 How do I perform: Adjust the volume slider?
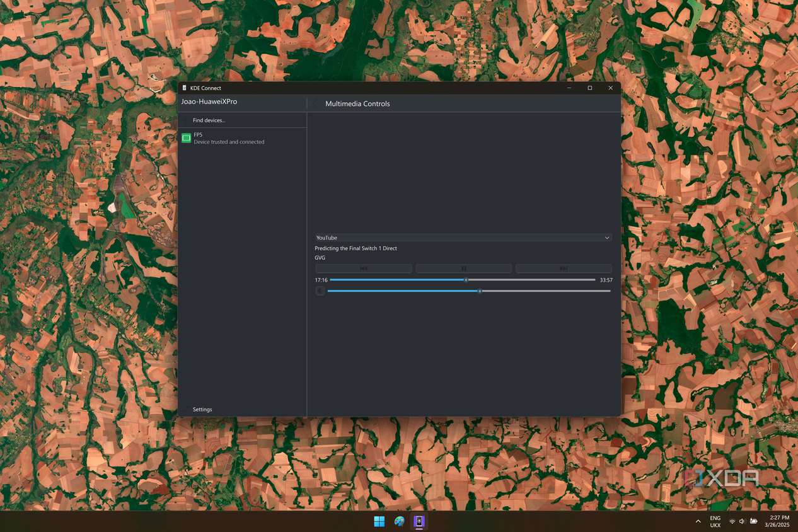(469, 291)
